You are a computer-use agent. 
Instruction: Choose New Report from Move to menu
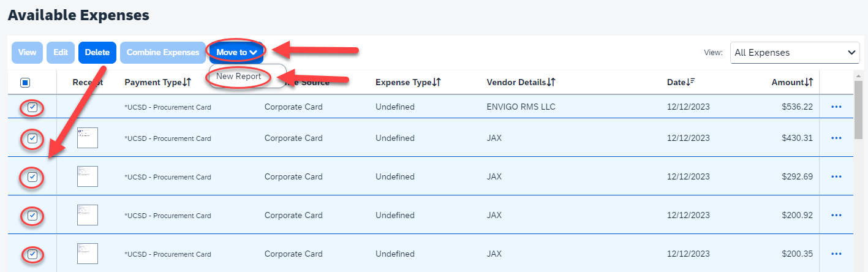[x=239, y=77]
